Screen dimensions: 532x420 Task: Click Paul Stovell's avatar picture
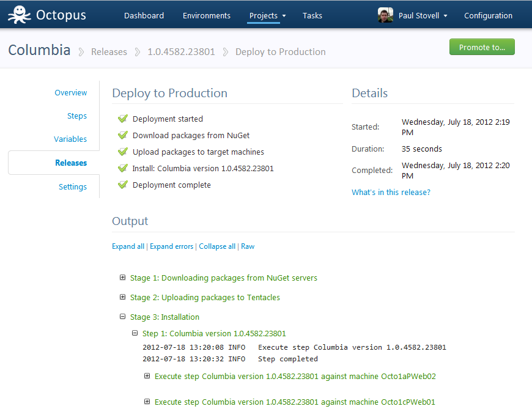click(x=385, y=15)
